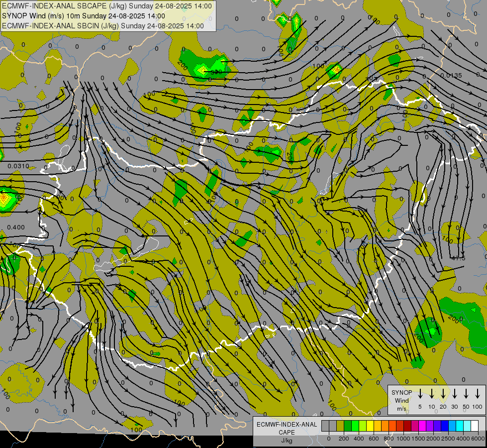Click the 2000 tick label in the CAPE legend

(433, 439)
